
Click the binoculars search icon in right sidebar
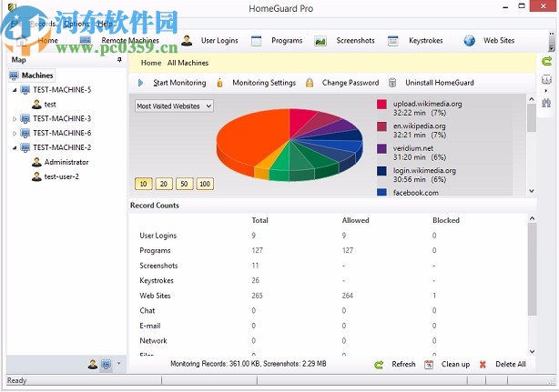click(546, 103)
